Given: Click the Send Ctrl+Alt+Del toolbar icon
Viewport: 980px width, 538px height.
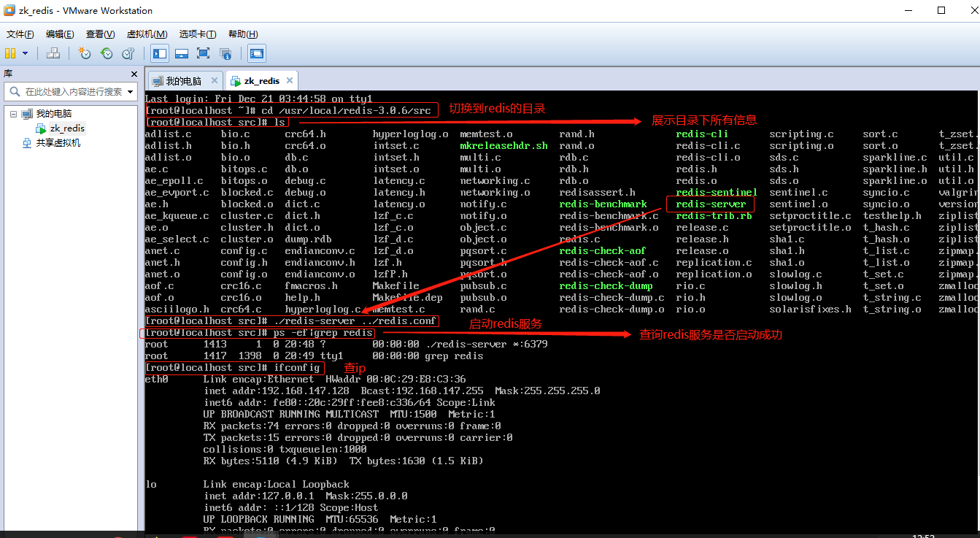Looking at the screenshot, I should [53, 53].
